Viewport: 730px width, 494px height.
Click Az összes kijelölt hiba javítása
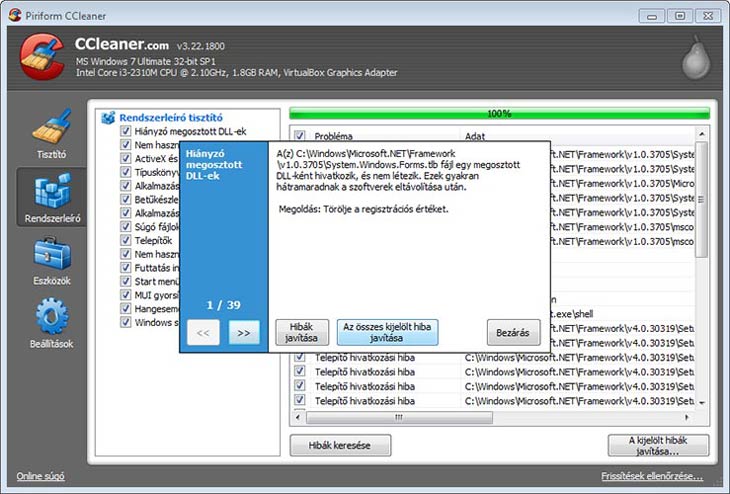388,333
